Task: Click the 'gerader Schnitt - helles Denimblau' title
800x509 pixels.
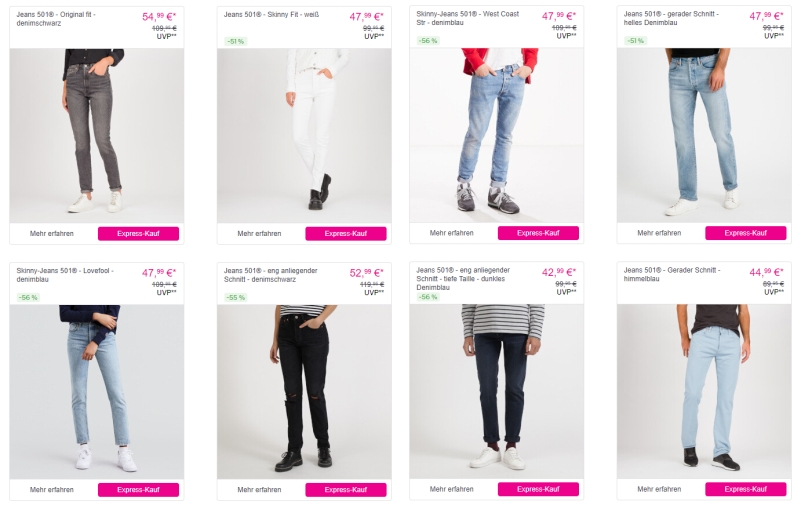Action: (x=672, y=19)
